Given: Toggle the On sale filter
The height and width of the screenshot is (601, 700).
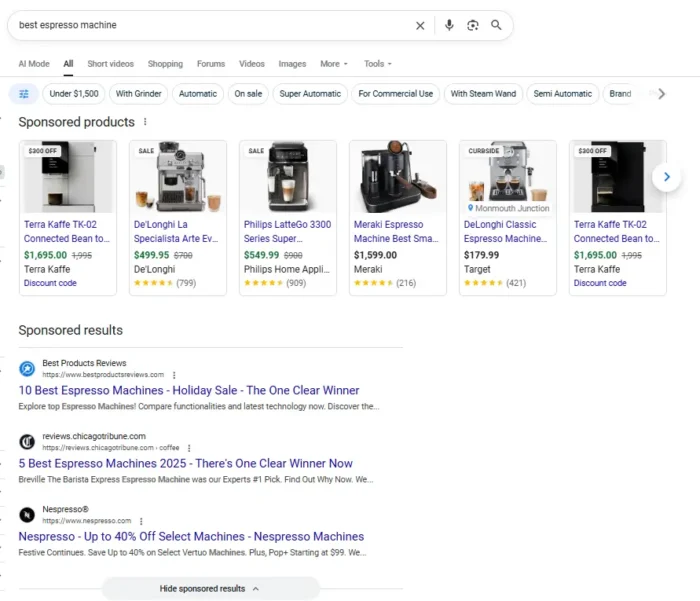Looking at the screenshot, I should [248, 94].
